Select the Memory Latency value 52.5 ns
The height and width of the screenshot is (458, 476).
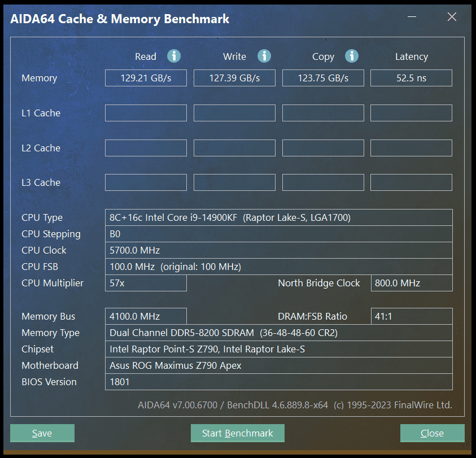[x=411, y=78]
